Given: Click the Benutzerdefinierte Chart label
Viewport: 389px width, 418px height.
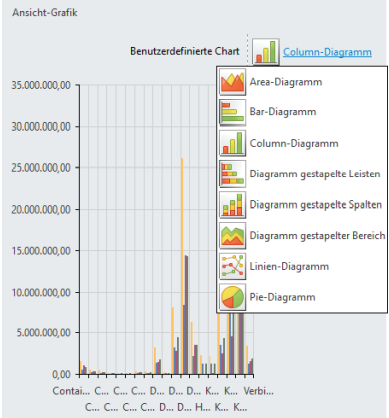Looking at the screenshot, I should pyautogui.click(x=185, y=51).
